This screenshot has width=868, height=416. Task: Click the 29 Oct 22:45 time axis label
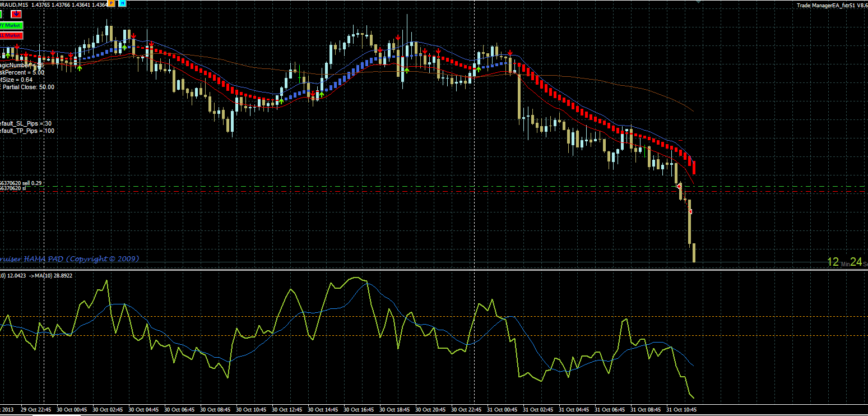[36, 410]
